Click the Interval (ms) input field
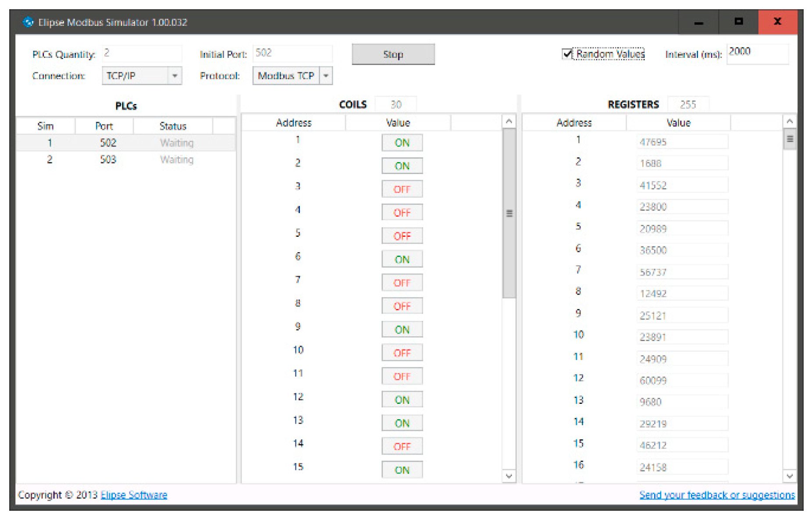The height and width of the screenshot is (520, 812). coord(757,54)
